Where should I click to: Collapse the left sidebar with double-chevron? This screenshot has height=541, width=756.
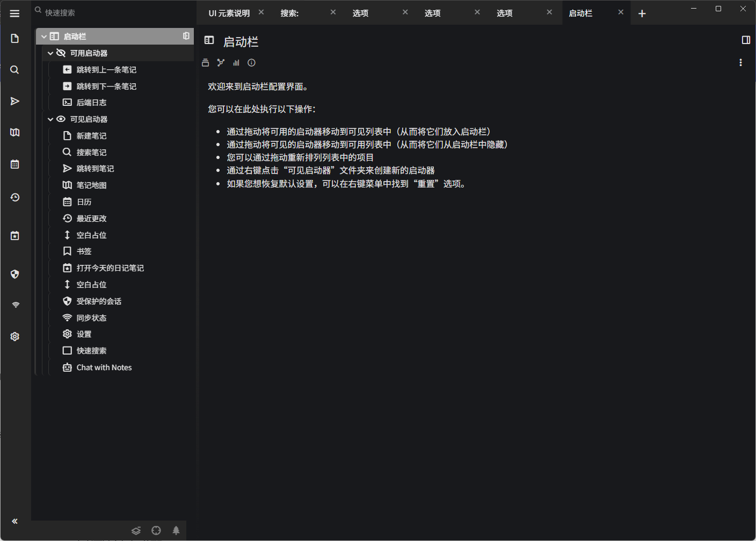click(15, 521)
